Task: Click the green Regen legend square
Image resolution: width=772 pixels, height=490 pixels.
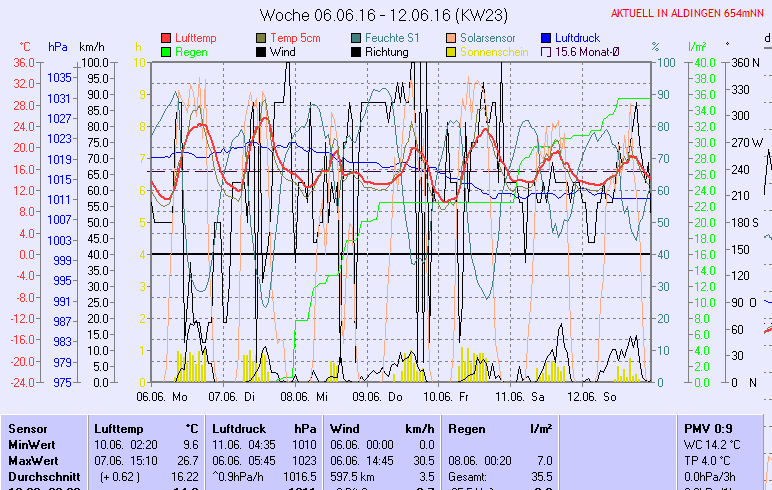Action: pos(166,52)
